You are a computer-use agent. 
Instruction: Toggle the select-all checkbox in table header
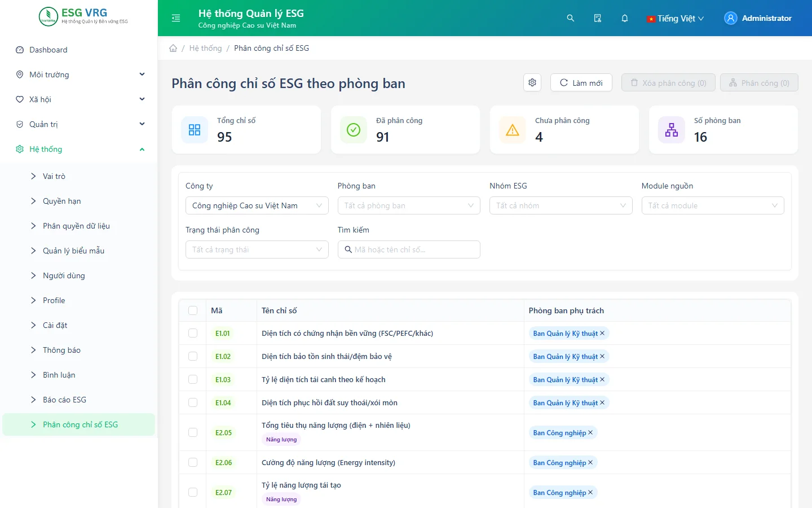tap(193, 310)
